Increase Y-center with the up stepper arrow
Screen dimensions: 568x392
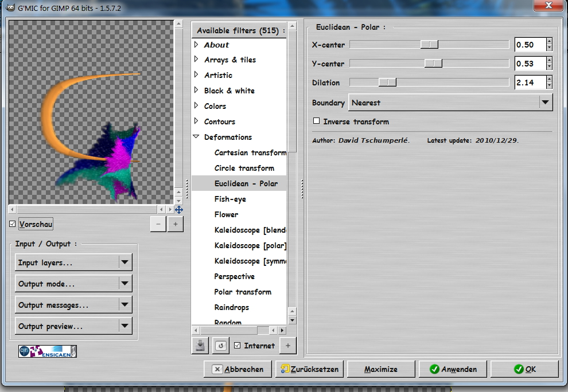click(549, 60)
